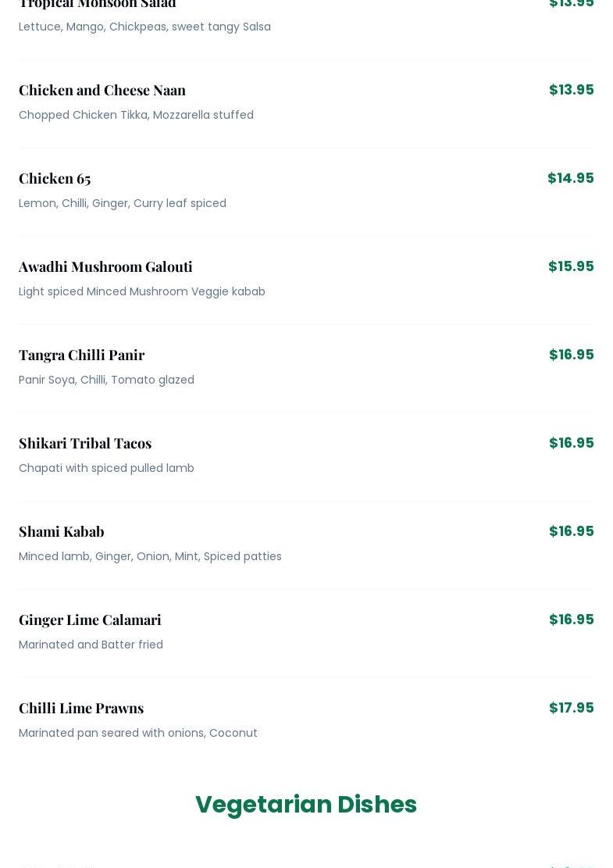This screenshot has height=868, width=613.
Task: Open the Shami Kabab menu item
Action: point(62,531)
